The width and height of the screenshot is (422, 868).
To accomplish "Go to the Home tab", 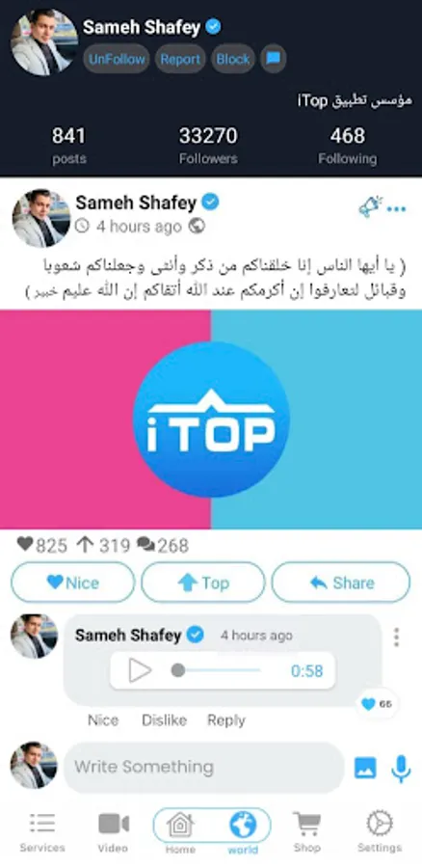I will (180, 832).
